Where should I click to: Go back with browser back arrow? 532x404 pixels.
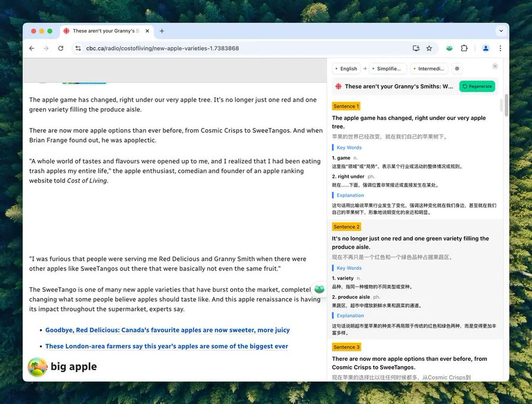32,48
